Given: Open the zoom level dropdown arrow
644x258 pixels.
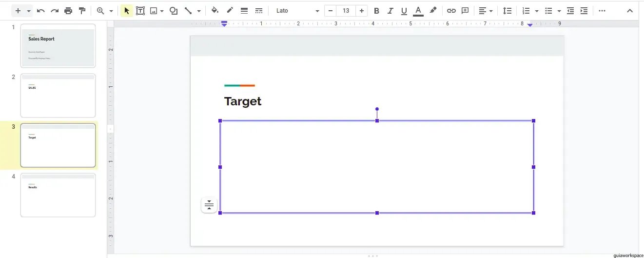Looking at the screenshot, I should [111, 11].
